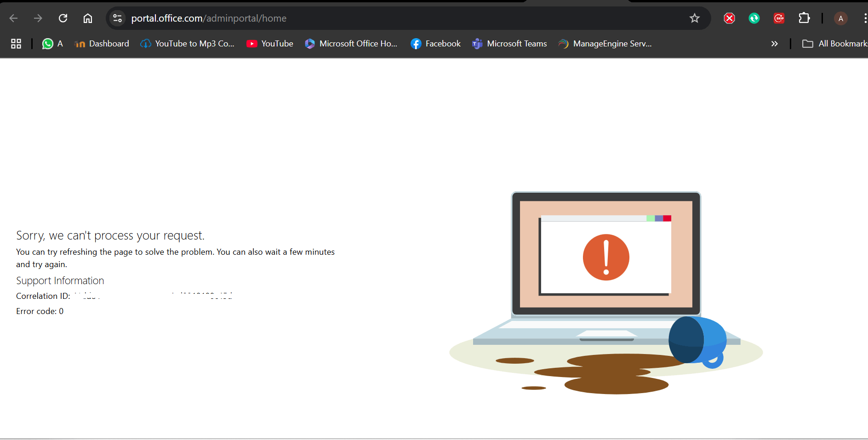This screenshot has width=868, height=440.
Task: Open the profile avatar A
Action: click(x=841, y=18)
